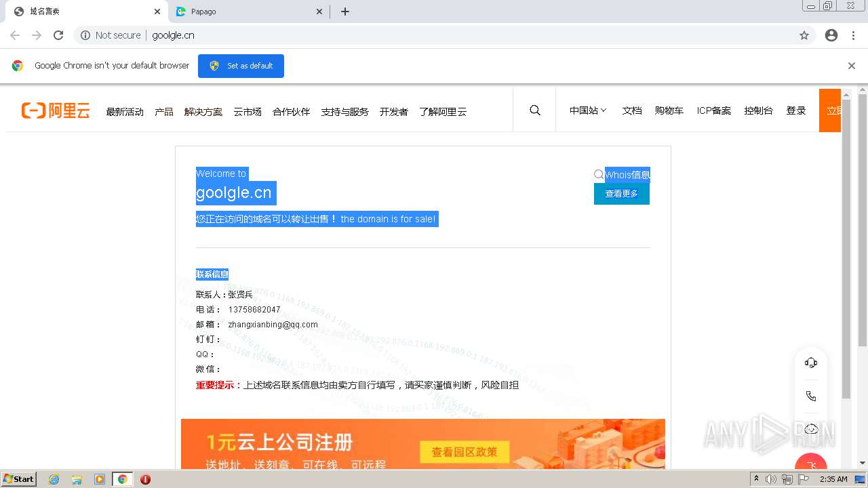Image resolution: width=868 pixels, height=488 pixels.
Task: Click the network tray icon
Action: pos(787,479)
